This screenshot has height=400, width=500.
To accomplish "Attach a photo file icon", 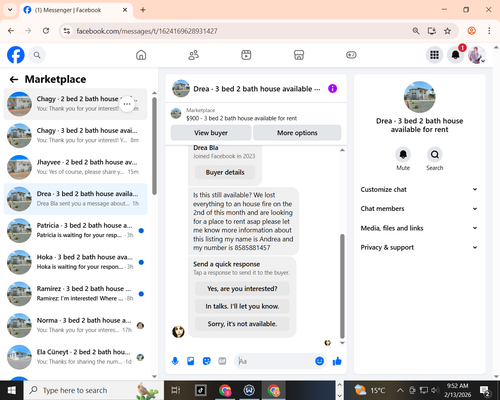I will [191, 361].
